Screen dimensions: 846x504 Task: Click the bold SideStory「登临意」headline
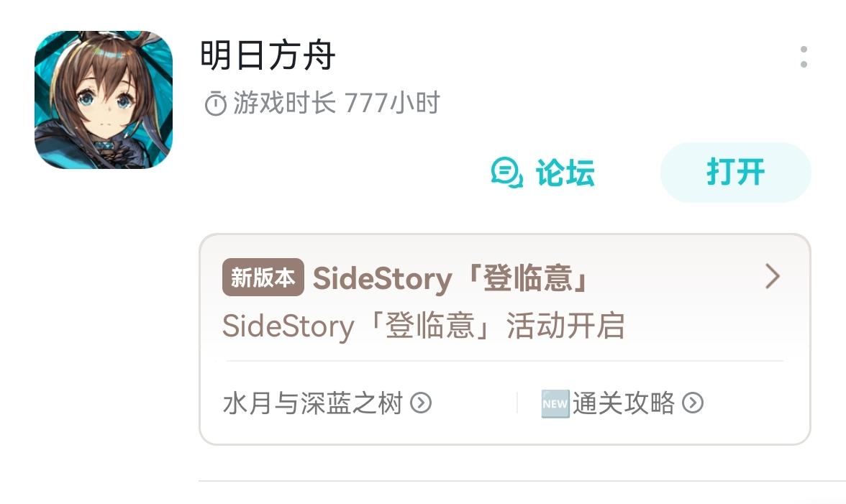[450, 278]
